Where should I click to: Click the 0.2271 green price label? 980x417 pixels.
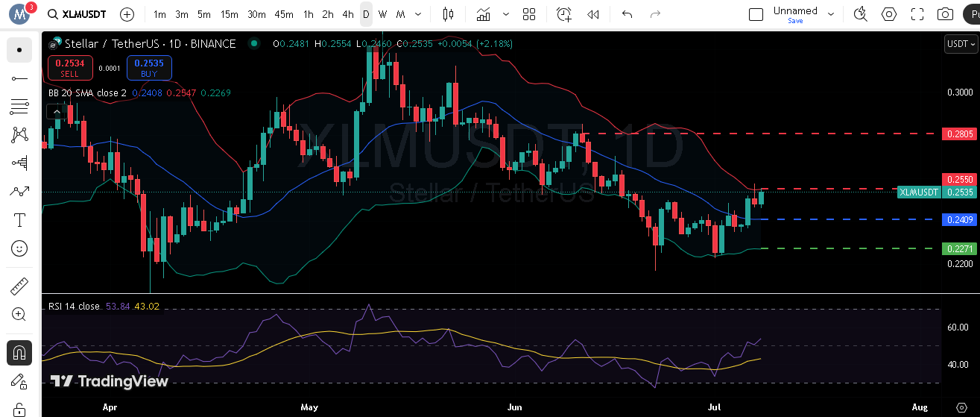coord(960,248)
